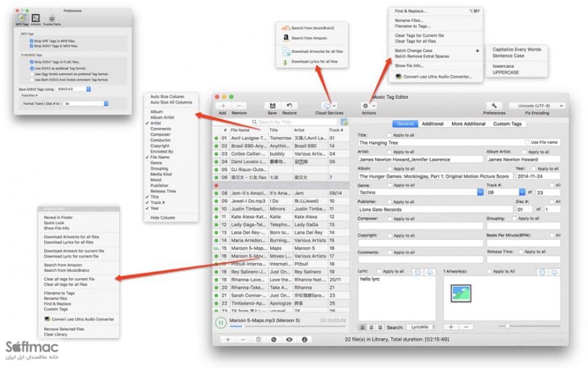The width and height of the screenshot is (588, 368).
Task: Open Save ID3V2 Tags Using dropdown
Action: coord(73,89)
